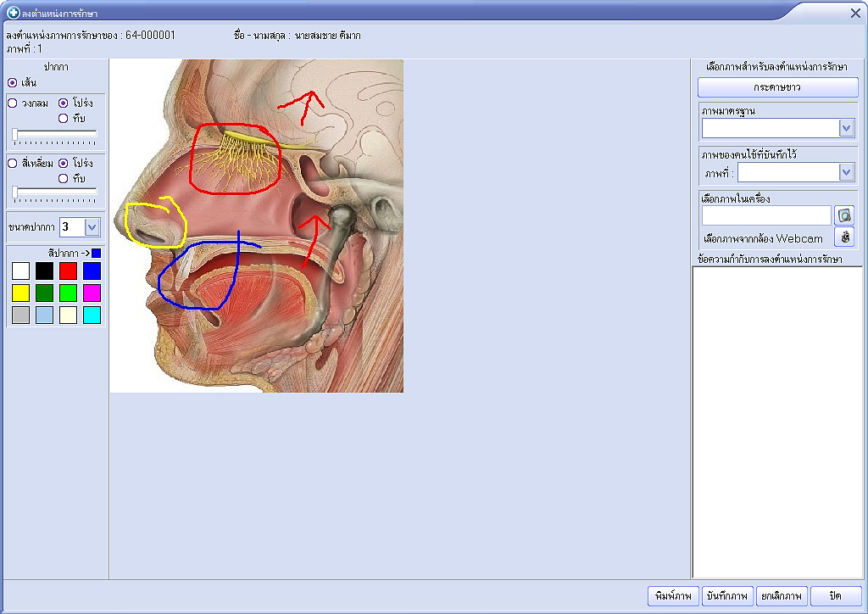Click the พิมพ์ภาพ (print image) button
The height and width of the screenshot is (614, 868).
point(673,596)
